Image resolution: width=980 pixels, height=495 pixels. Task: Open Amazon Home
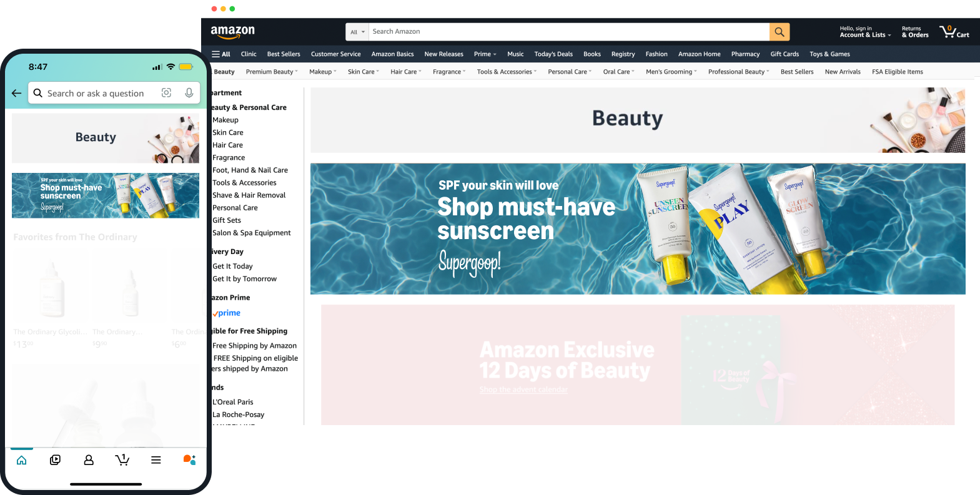pyautogui.click(x=700, y=54)
